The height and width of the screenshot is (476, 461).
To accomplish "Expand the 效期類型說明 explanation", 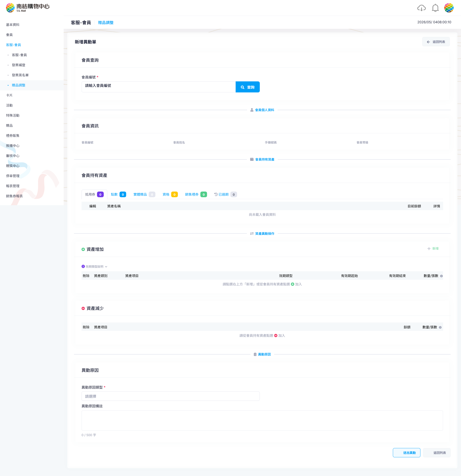I will click(95, 266).
